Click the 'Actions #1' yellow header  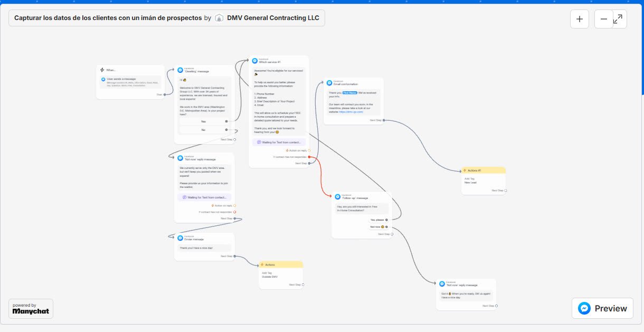pos(484,170)
